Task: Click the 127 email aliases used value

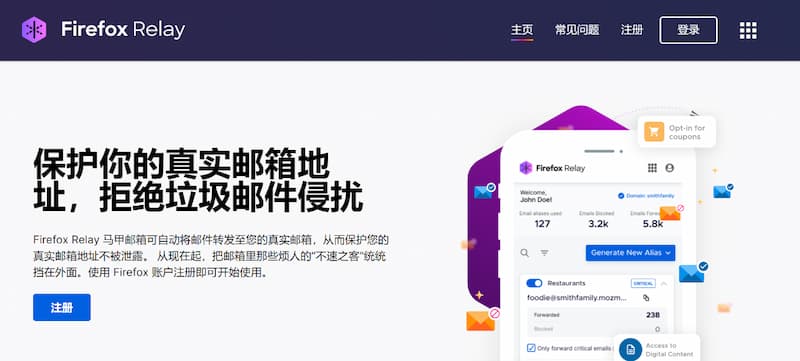Action: (542, 223)
